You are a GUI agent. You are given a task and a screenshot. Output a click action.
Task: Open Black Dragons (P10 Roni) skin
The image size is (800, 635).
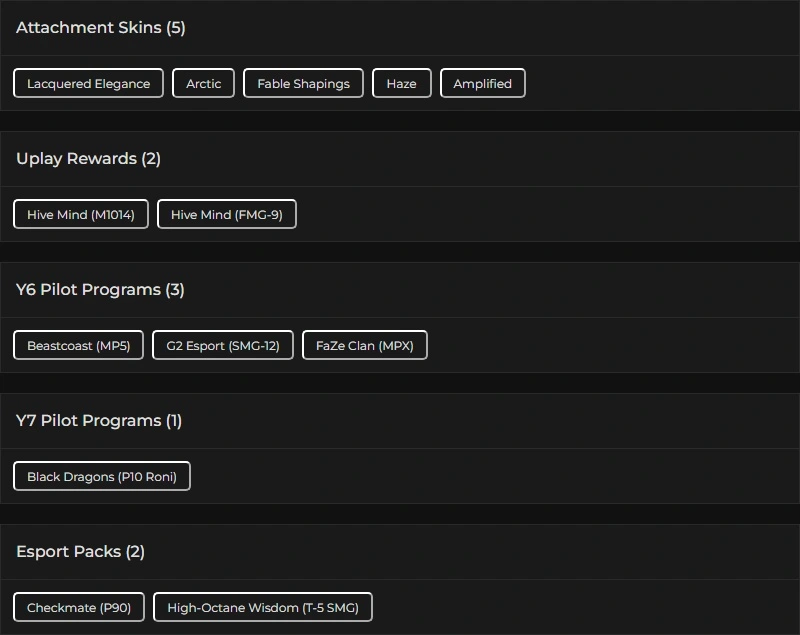click(101, 477)
